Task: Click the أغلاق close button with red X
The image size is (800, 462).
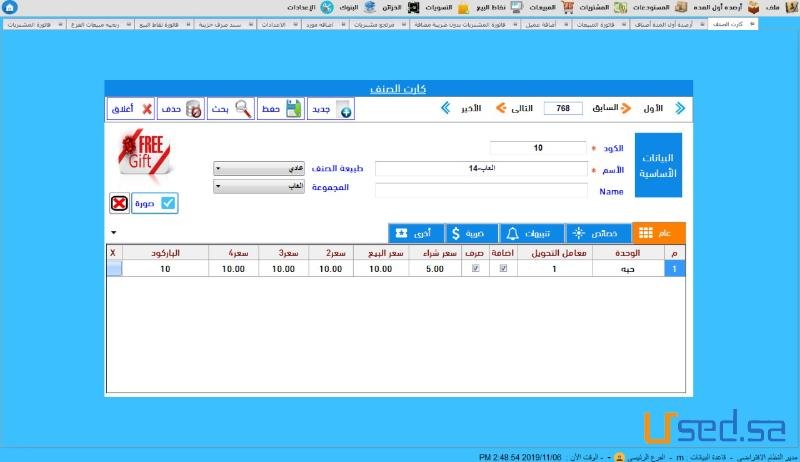Action: pos(131,109)
